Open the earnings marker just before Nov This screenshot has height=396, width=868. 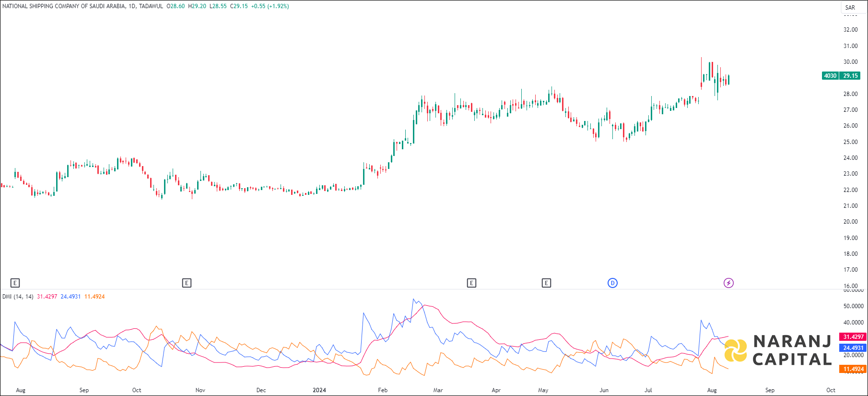pos(187,283)
